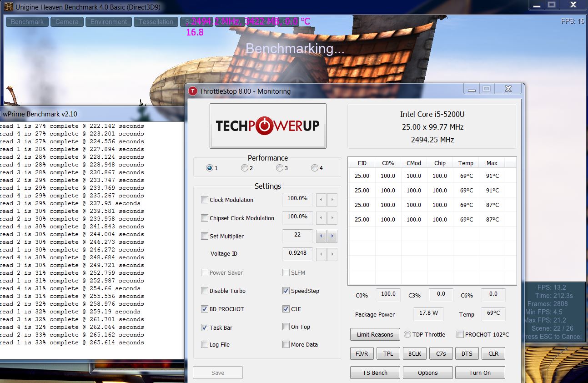The width and height of the screenshot is (588, 383).
Task: Select performance profile 3
Action: [x=280, y=168]
